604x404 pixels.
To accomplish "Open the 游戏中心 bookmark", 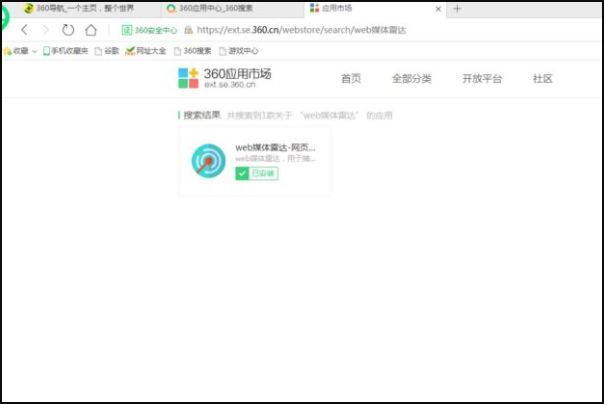I will (x=238, y=51).
